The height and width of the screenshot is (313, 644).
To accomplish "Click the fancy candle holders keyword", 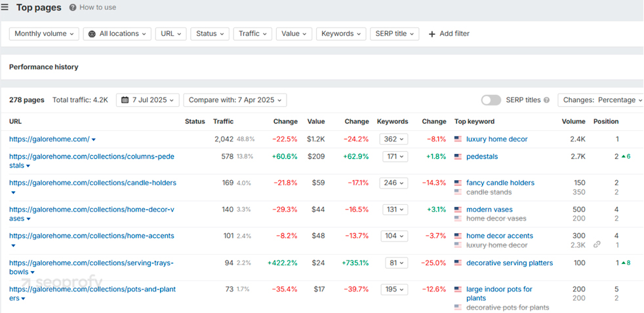I will [500, 183].
